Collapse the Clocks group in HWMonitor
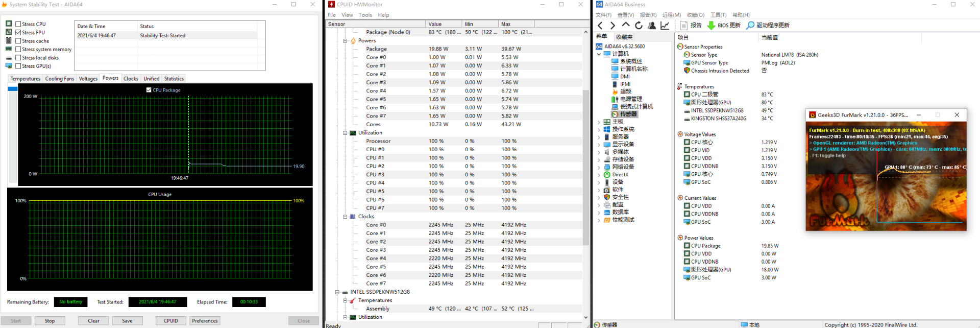 click(345, 217)
